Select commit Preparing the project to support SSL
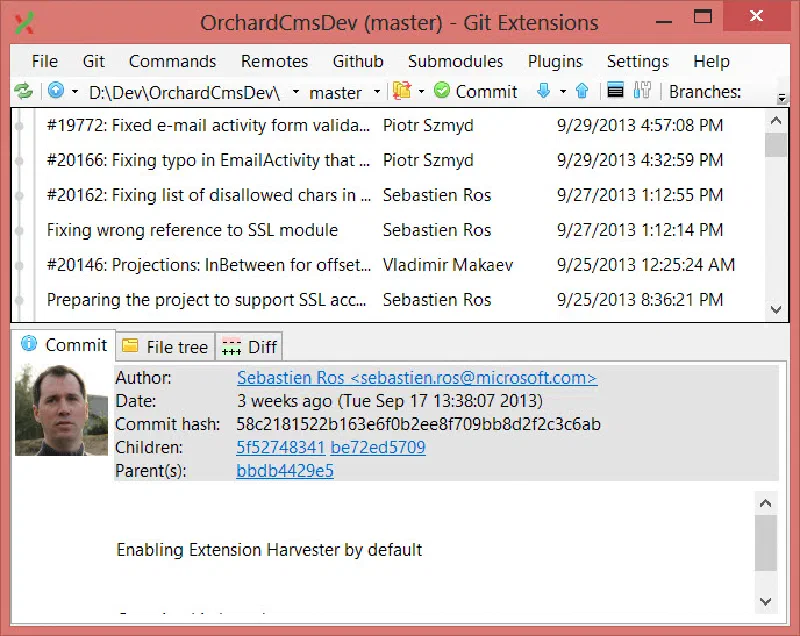This screenshot has width=800, height=636. click(388, 300)
